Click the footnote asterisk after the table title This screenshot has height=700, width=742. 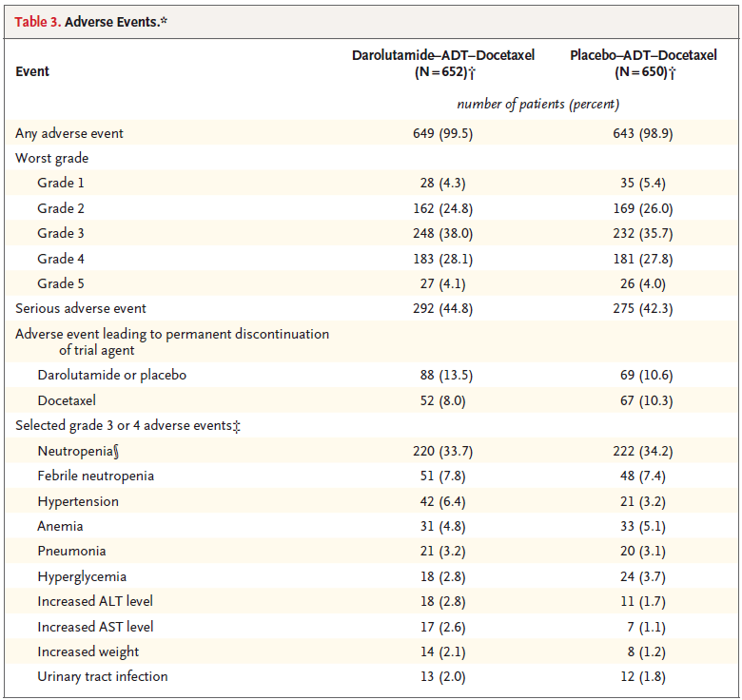tap(165, 18)
